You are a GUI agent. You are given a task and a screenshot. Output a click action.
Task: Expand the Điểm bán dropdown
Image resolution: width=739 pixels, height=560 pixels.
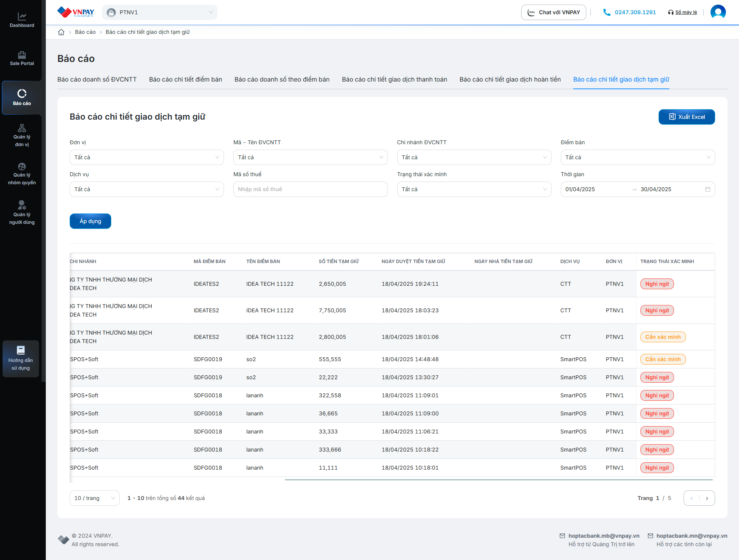pyautogui.click(x=638, y=157)
